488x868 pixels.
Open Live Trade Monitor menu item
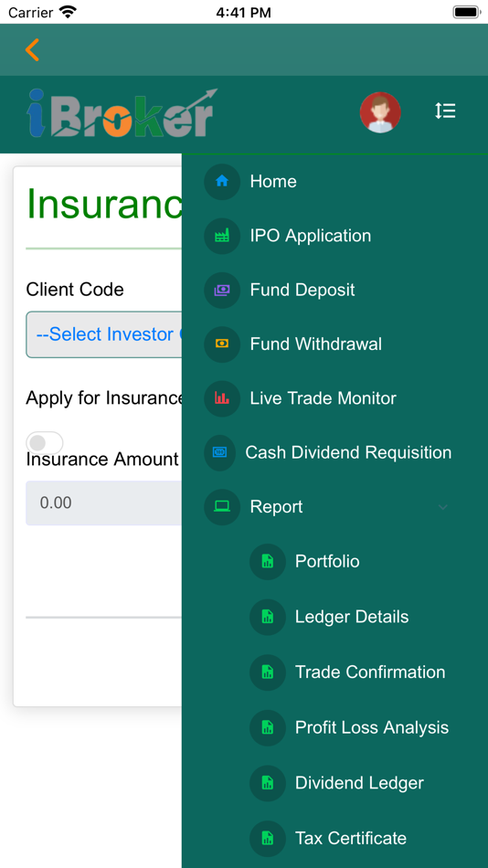pos(324,398)
